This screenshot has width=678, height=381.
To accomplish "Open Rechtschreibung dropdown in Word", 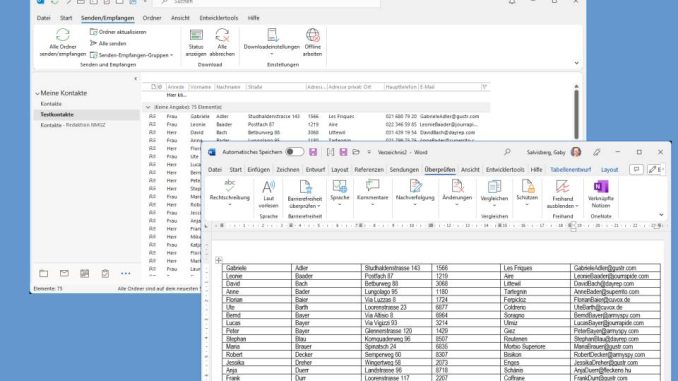I will pos(230,204).
